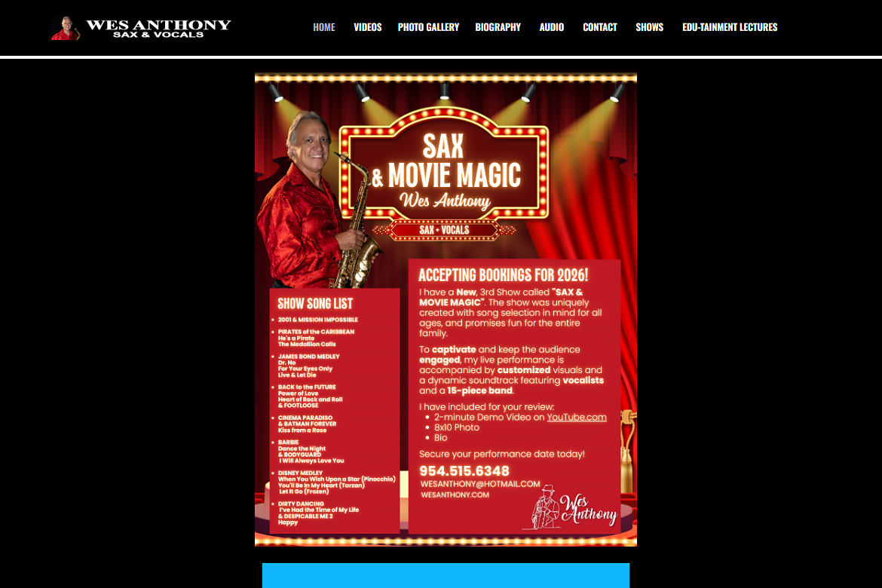Image resolution: width=882 pixels, height=588 pixels.
Task: Click the 954.515.6348 phone number
Action: 464,470
